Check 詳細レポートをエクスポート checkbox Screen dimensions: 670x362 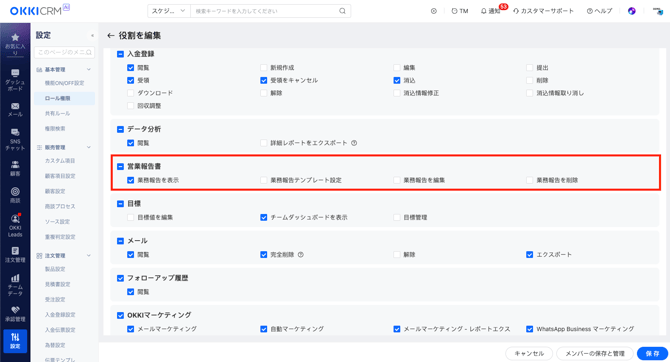click(264, 143)
